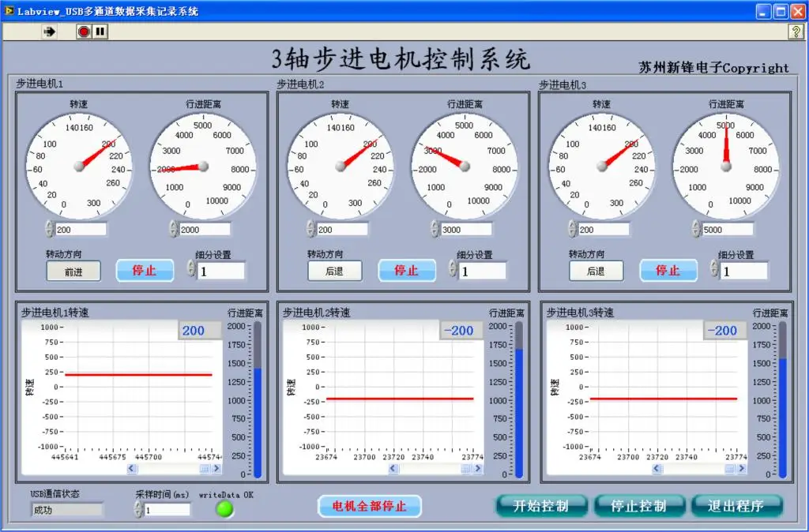809x532 pixels.
Task: Click 退出程序 to exit program
Action: (736, 506)
